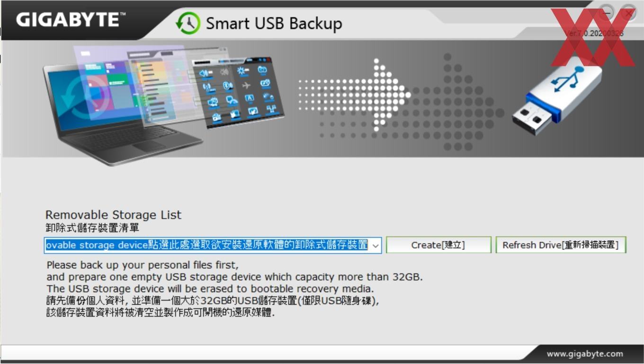Viewport: 644px width, 364px height.
Task: Click the Create button
Action: [438, 245]
